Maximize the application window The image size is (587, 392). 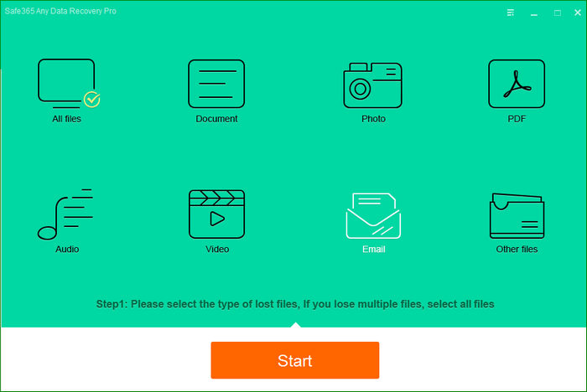coord(557,13)
